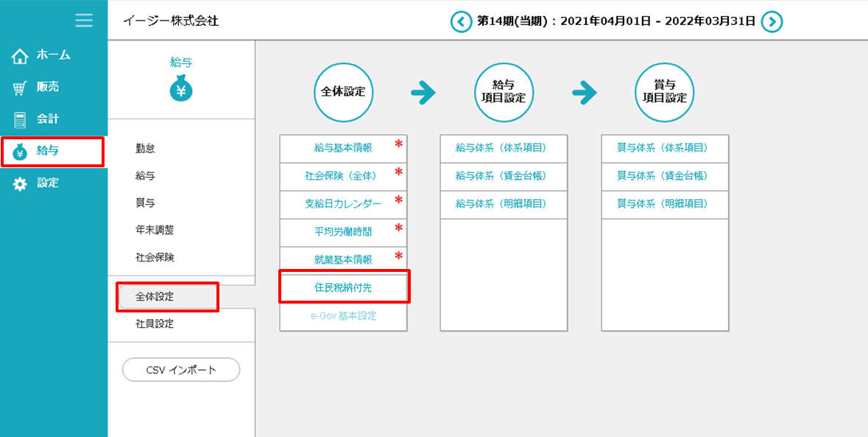Image resolution: width=868 pixels, height=437 pixels.
Task: Click the money bag 給与 icon
Action: 181,89
